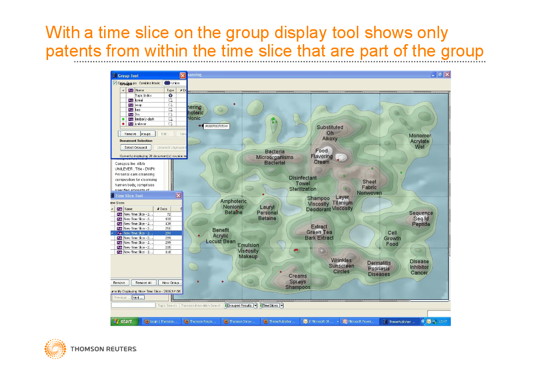Open the Windows Start menu
Viewport: 559px width, 392px height.
click(x=124, y=322)
